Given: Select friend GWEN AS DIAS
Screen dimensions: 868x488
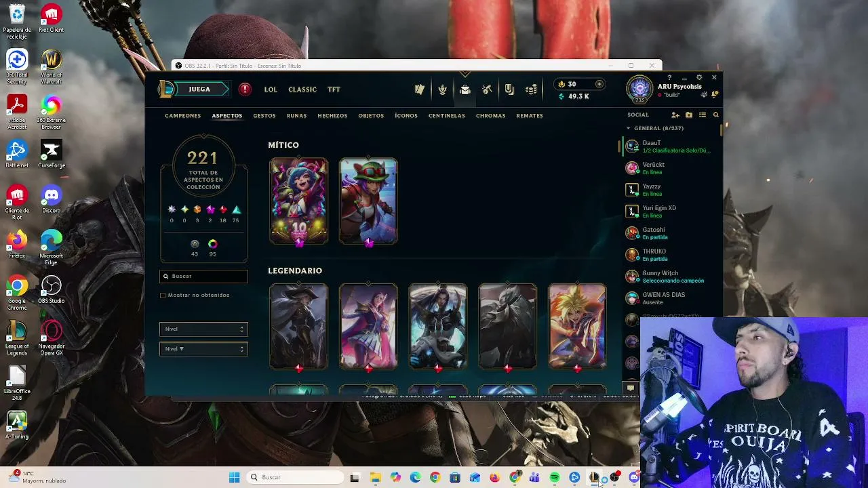Looking at the screenshot, I should pos(670,298).
